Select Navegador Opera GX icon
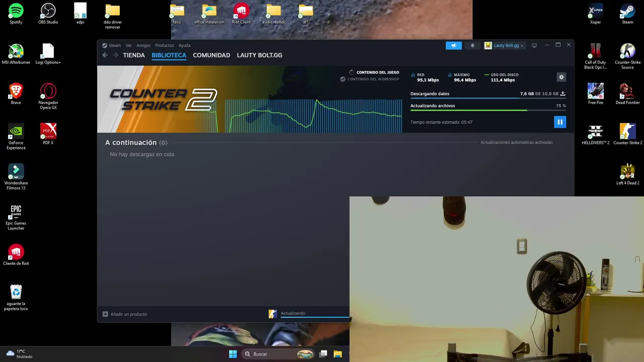The width and height of the screenshot is (644, 362). (48, 97)
